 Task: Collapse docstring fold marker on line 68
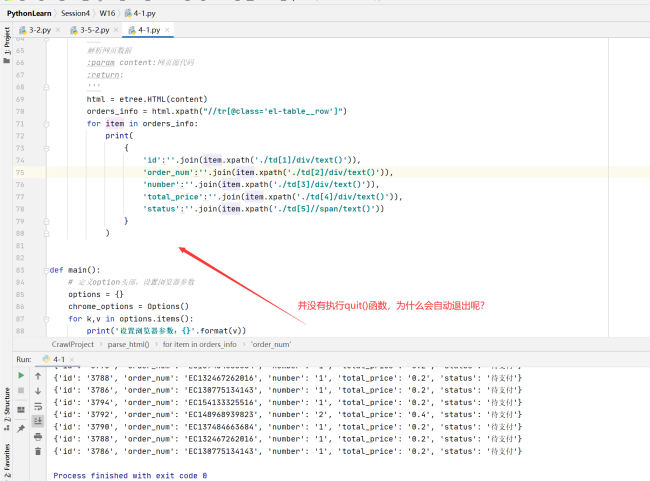(46, 87)
